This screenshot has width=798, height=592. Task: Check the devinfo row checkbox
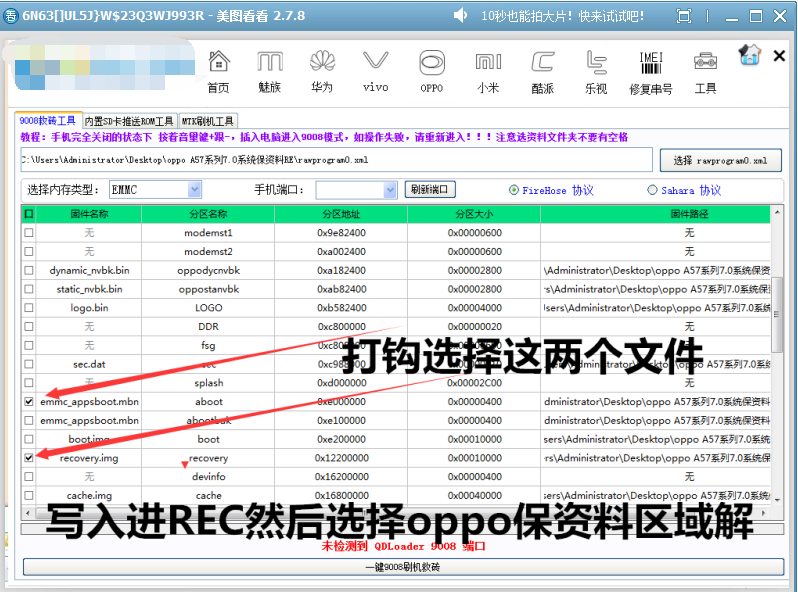tap(29, 476)
